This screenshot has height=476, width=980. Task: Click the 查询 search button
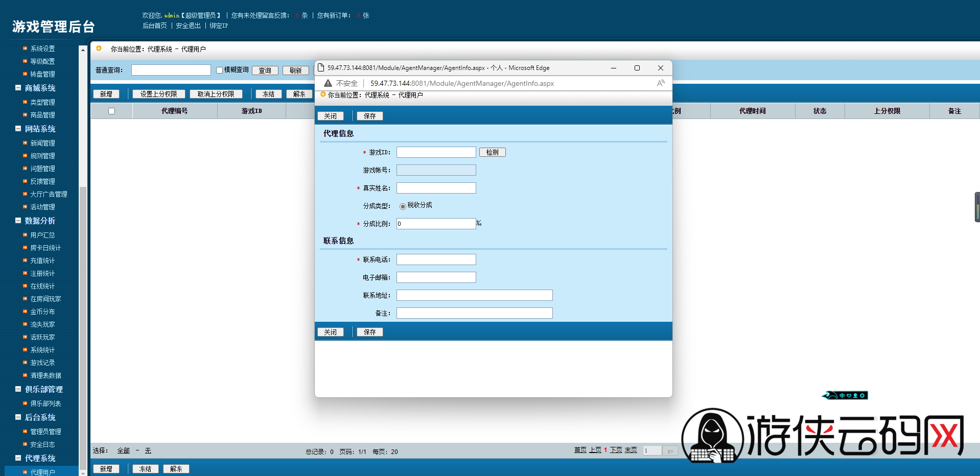point(265,70)
